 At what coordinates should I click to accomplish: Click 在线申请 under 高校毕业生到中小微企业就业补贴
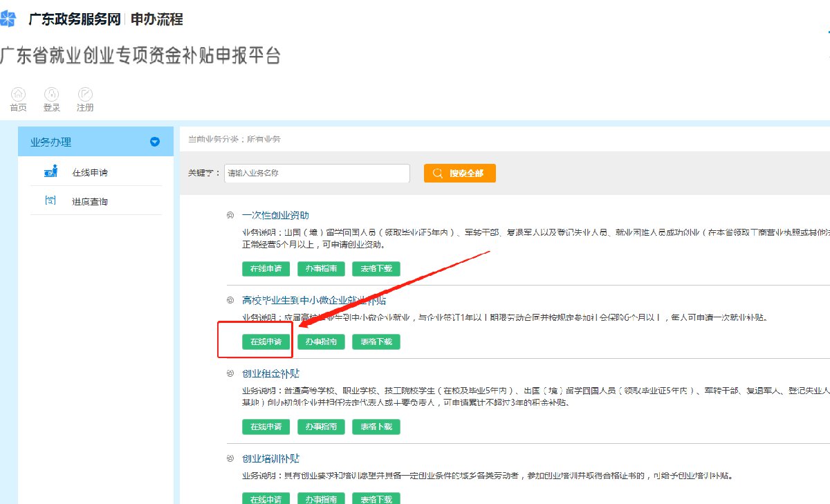[266, 342]
